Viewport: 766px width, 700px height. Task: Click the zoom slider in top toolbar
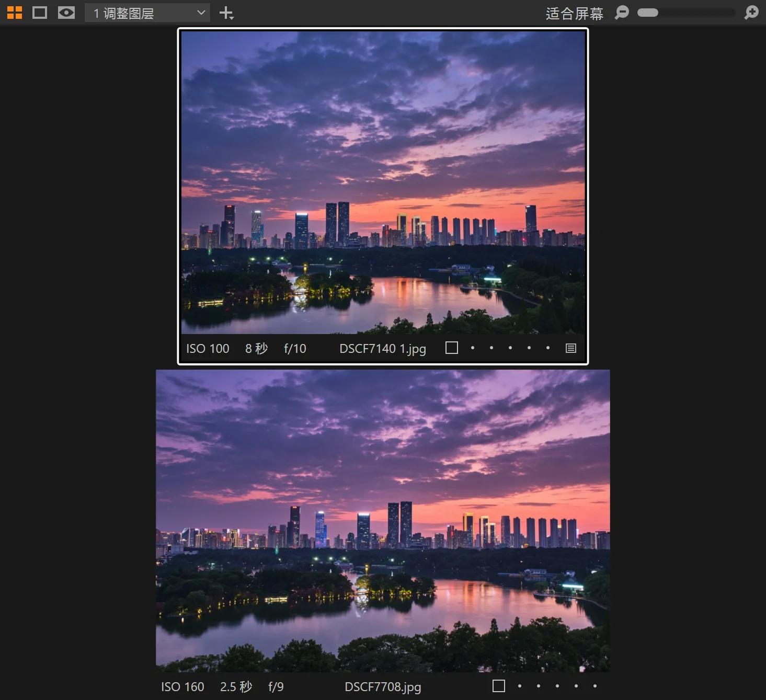(686, 13)
